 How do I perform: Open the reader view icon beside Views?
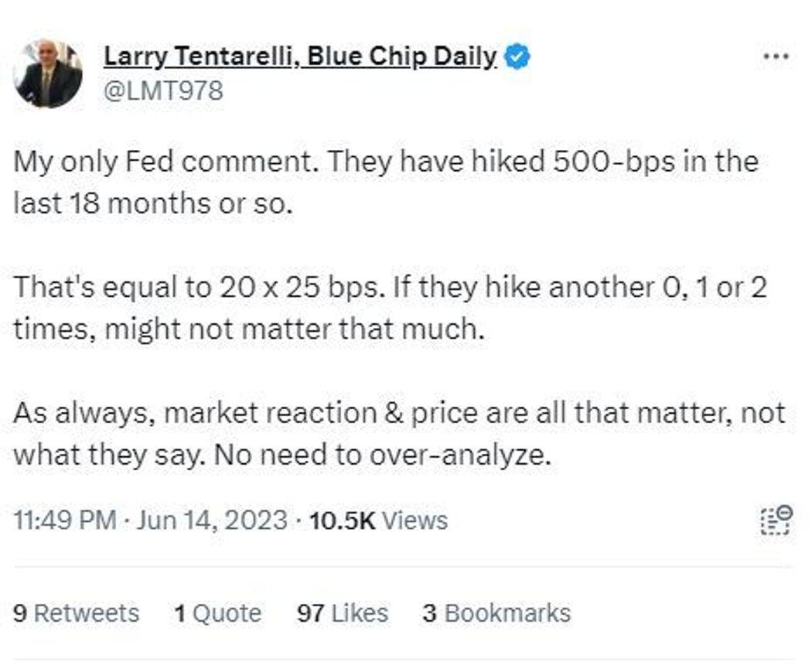tap(776, 520)
